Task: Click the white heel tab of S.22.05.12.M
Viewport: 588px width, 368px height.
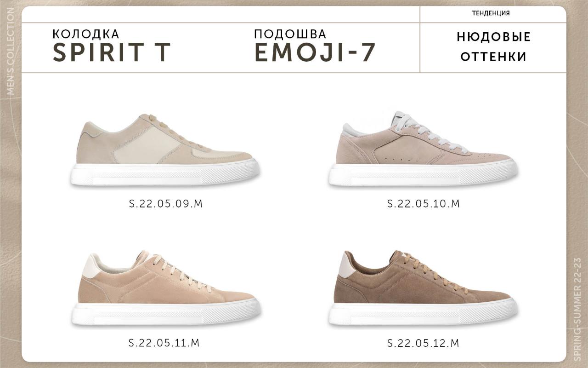Action: coord(345,265)
